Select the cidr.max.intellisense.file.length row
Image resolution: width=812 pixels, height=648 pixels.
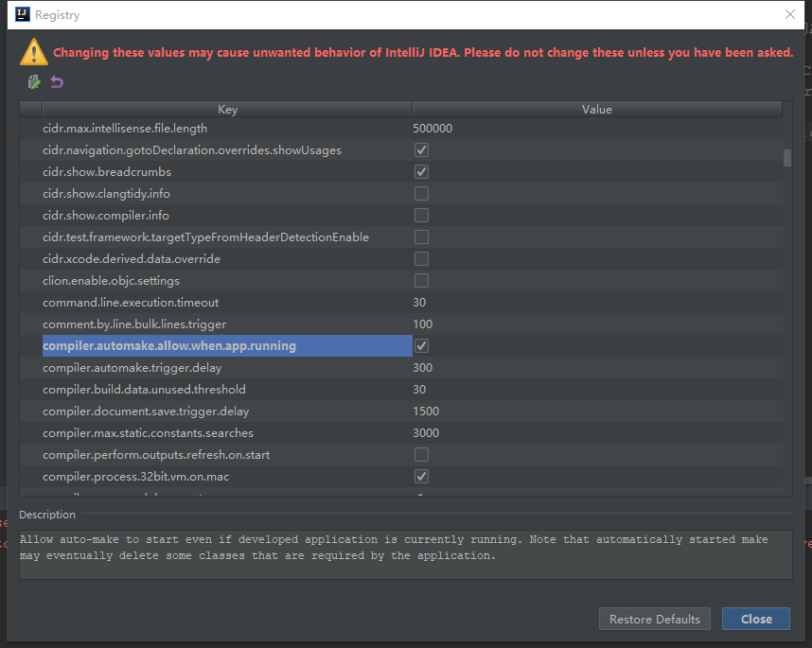[401, 129]
